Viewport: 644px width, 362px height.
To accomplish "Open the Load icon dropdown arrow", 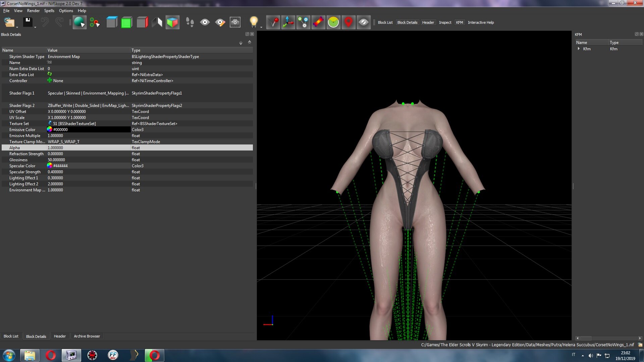I will (x=17, y=27).
